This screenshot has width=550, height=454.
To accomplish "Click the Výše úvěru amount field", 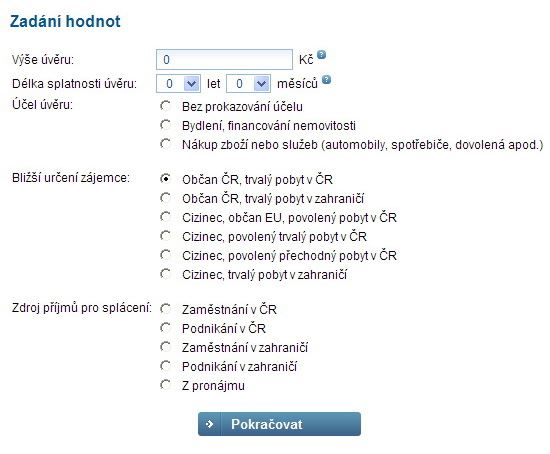I will coord(224,60).
